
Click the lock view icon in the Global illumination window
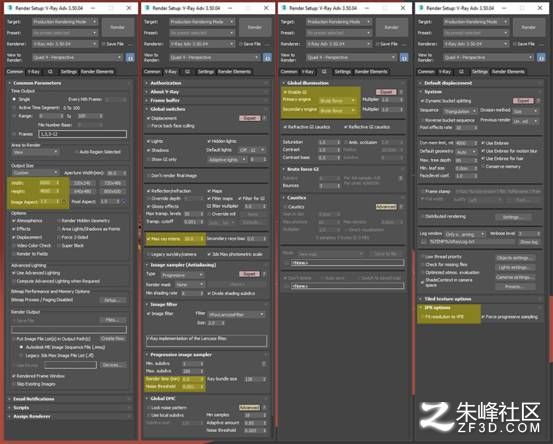[x=404, y=58]
